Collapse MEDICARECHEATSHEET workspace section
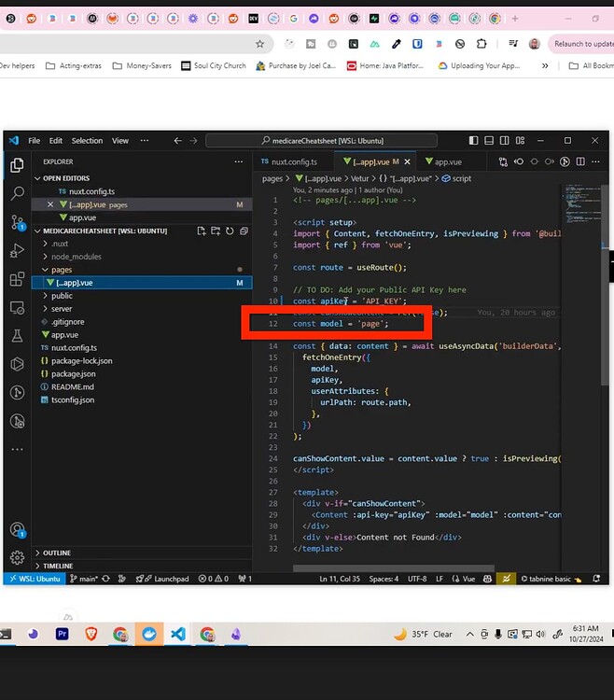The image size is (614, 700). [105, 231]
